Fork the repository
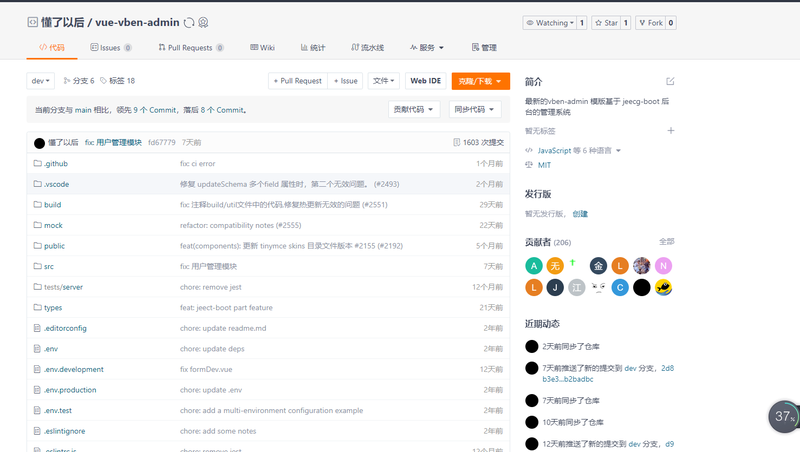Viewport: 800px width, 452px height. [x=651, y=22]
